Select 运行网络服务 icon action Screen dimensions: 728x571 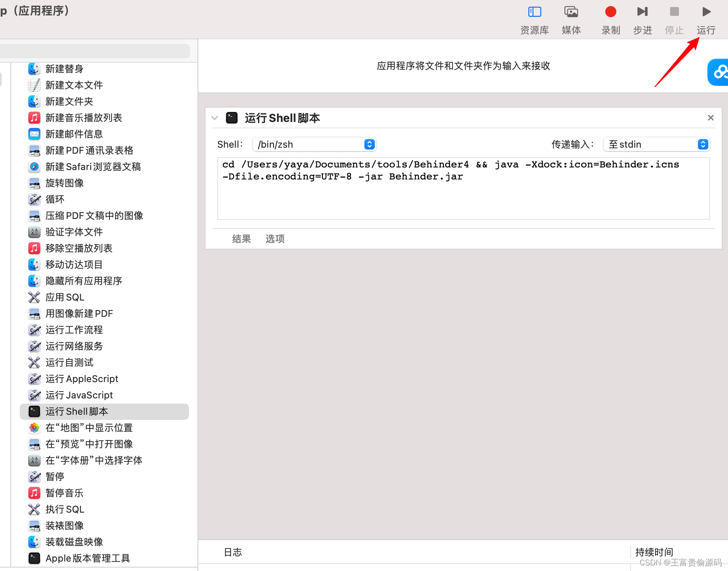34,346
